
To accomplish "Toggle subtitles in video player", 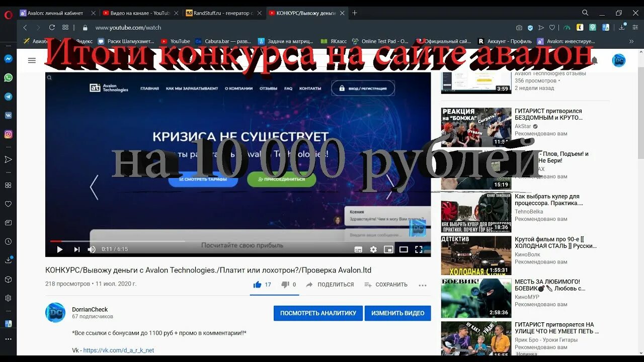I will click(x=358, y=249).
